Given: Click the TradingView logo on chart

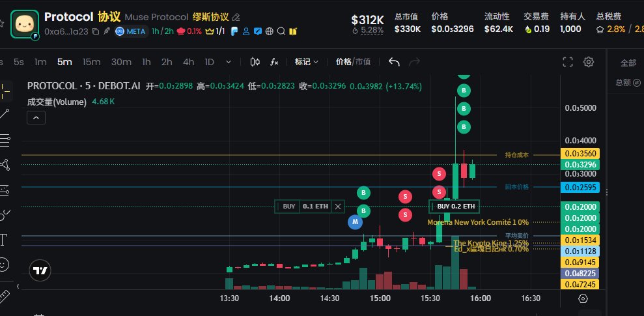Looking at the screenshot, I should (x=40, y=271).
